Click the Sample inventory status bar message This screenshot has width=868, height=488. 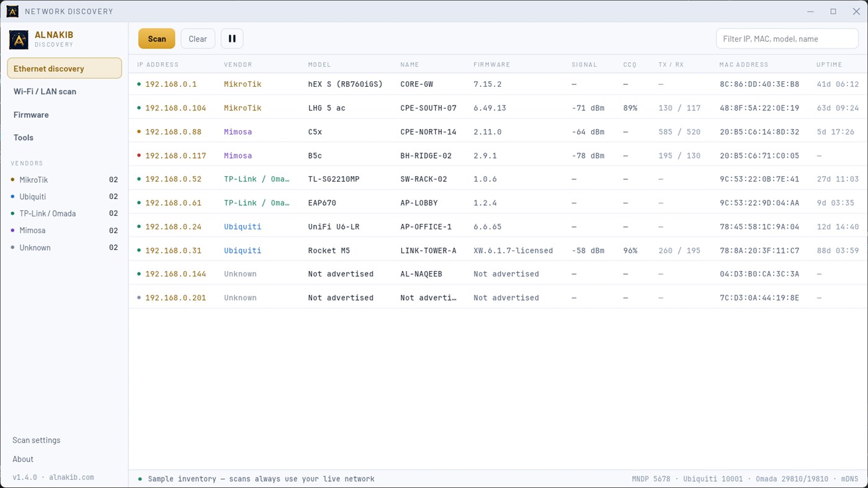[261, 479]
